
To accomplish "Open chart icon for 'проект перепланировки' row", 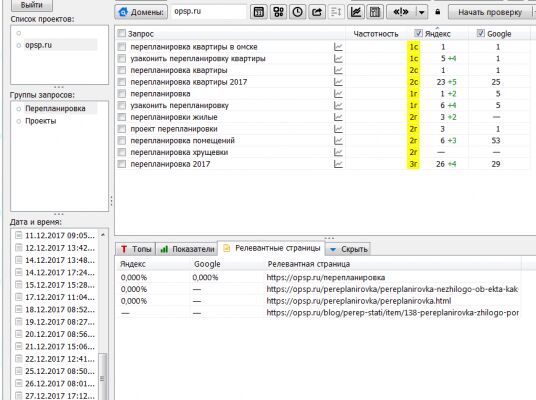I will point(338,129).
